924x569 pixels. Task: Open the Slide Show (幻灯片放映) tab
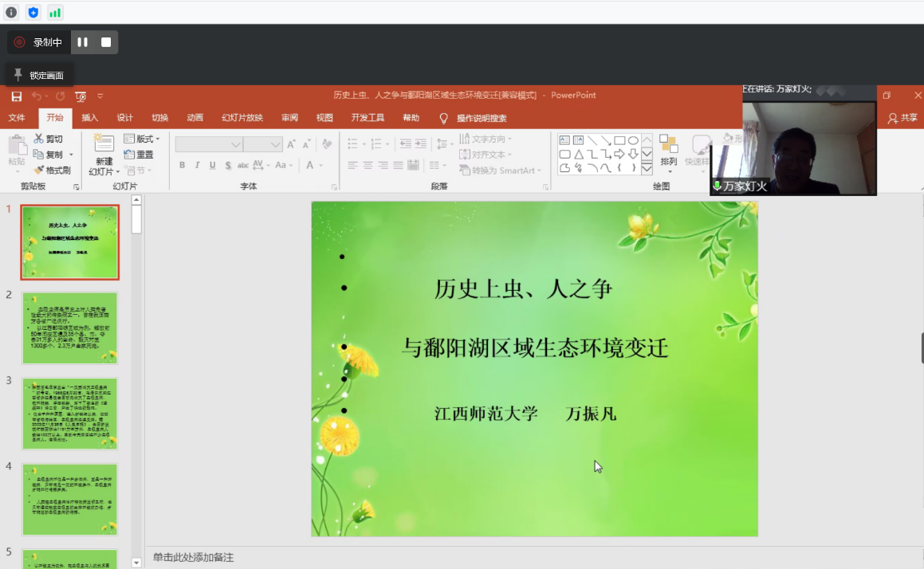242,118
